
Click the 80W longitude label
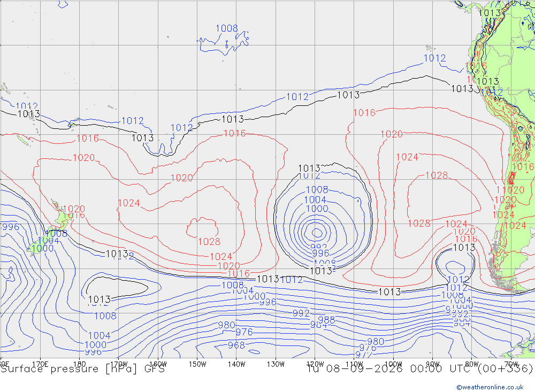tap(472, 364)
